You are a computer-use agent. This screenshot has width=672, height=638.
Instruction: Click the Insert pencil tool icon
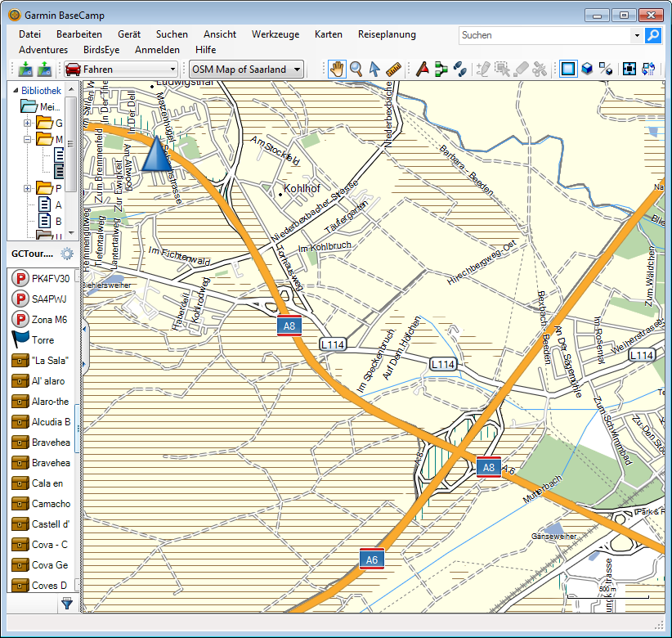pyautogui.click(x=483, y=69)
